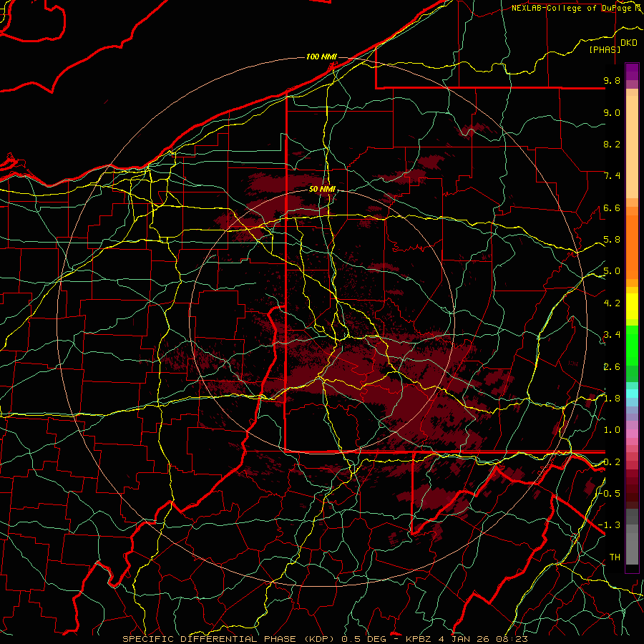Select the 8.2 scale value
The image size is (644, 644).
612,144
